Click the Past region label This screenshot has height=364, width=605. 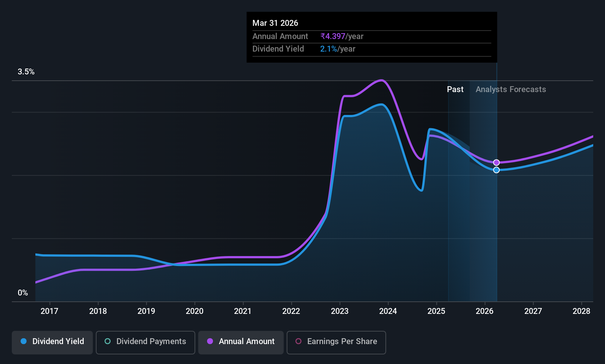[x=455, y=90]
